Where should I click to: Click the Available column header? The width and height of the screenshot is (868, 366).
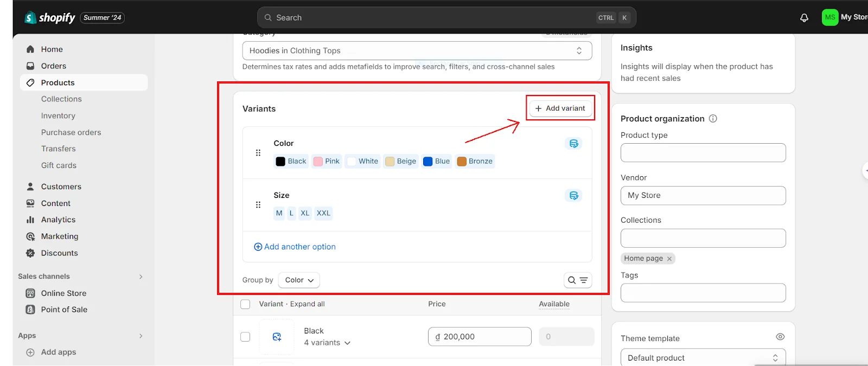click(x=554, y=304)
